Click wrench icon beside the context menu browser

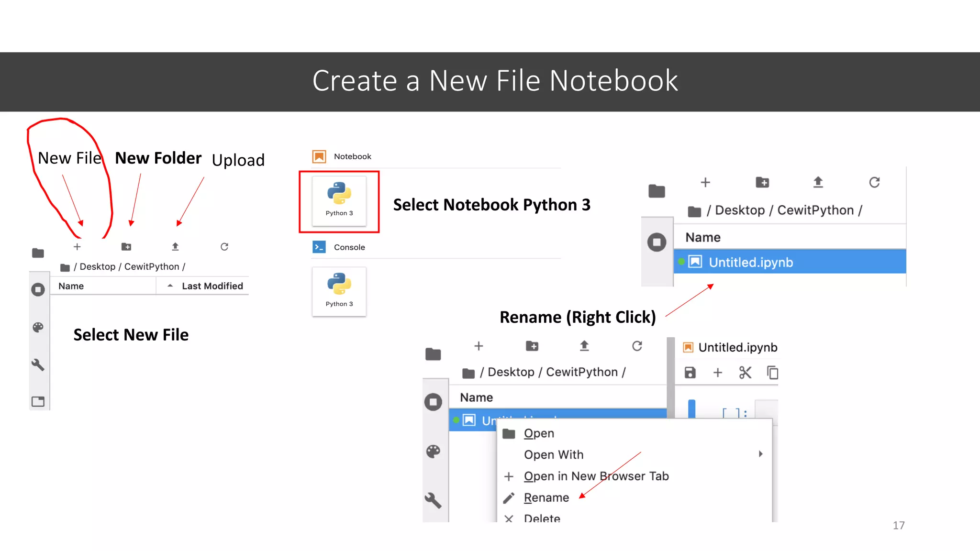433,500
